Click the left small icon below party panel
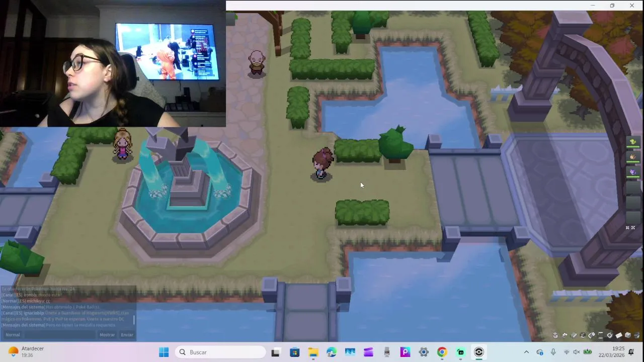 point(627,228)
